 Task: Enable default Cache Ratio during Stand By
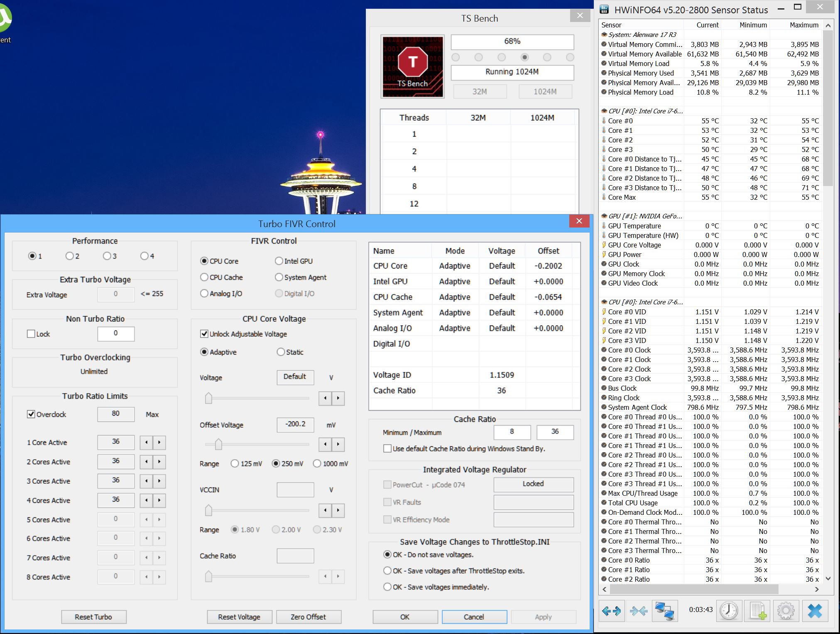point(387,449)
